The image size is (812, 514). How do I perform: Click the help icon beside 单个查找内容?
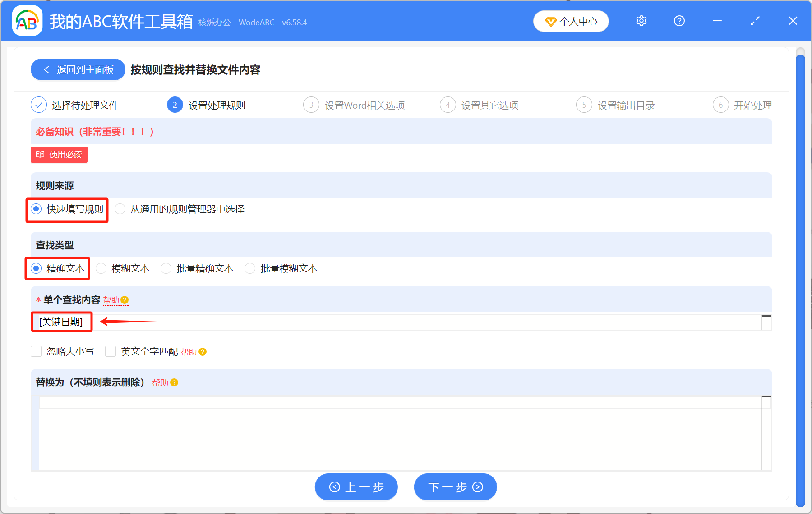pos(125,299)
